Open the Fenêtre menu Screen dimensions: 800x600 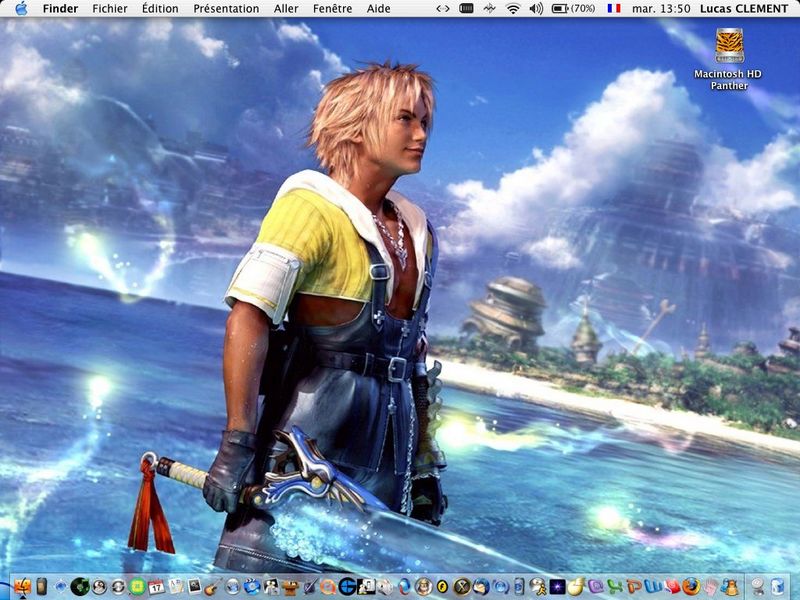click(x=332, y=8)
